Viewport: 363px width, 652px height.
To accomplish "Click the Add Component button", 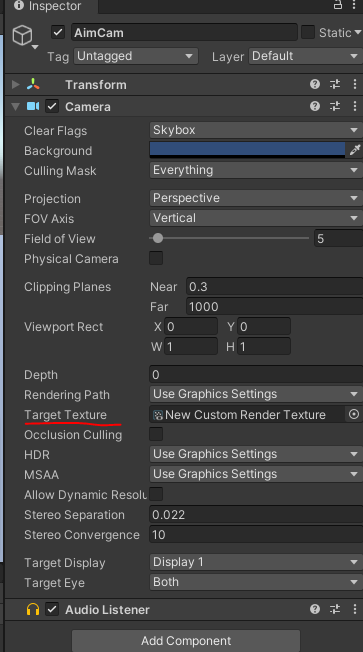I will point(186,640).
